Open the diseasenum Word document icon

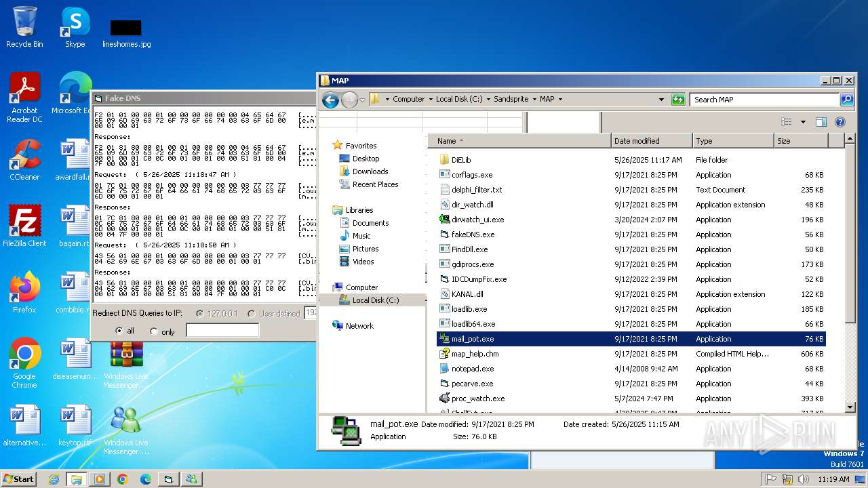coord(75,359)
